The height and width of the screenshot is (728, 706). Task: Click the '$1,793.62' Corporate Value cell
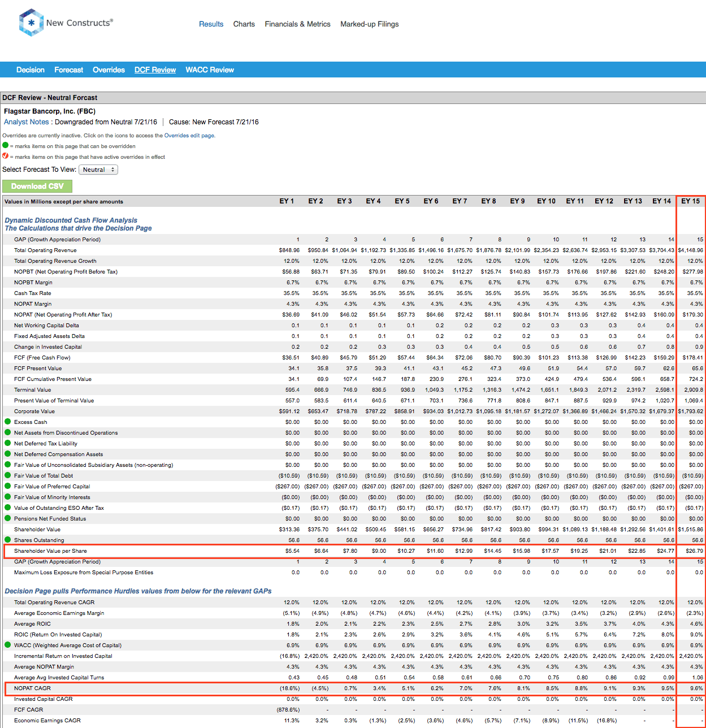691,411
